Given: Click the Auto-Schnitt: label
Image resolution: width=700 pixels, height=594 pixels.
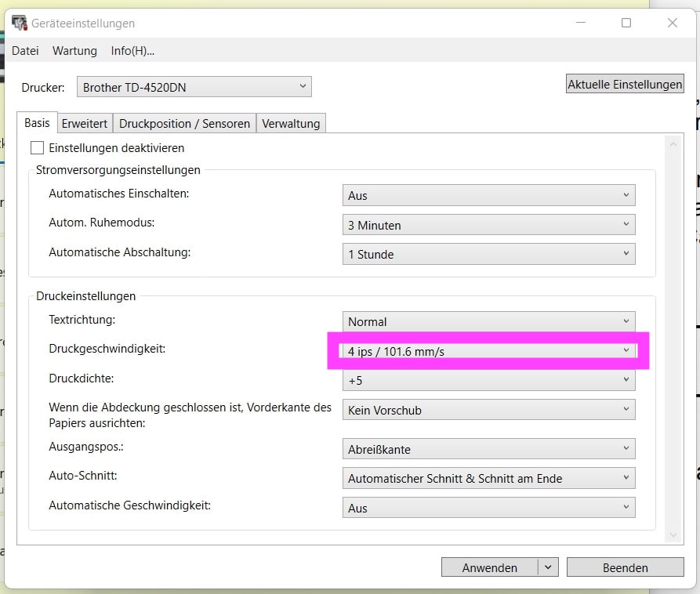Looking at the screenshot, I should click(x=82, y=476).
